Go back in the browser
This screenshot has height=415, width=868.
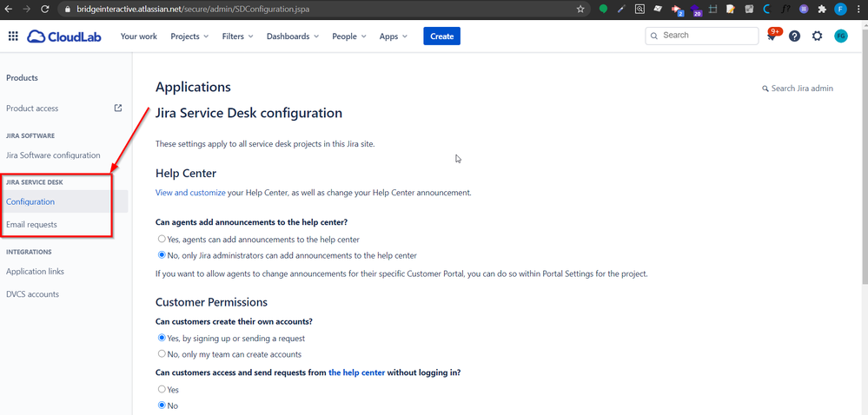coord(10,9)
